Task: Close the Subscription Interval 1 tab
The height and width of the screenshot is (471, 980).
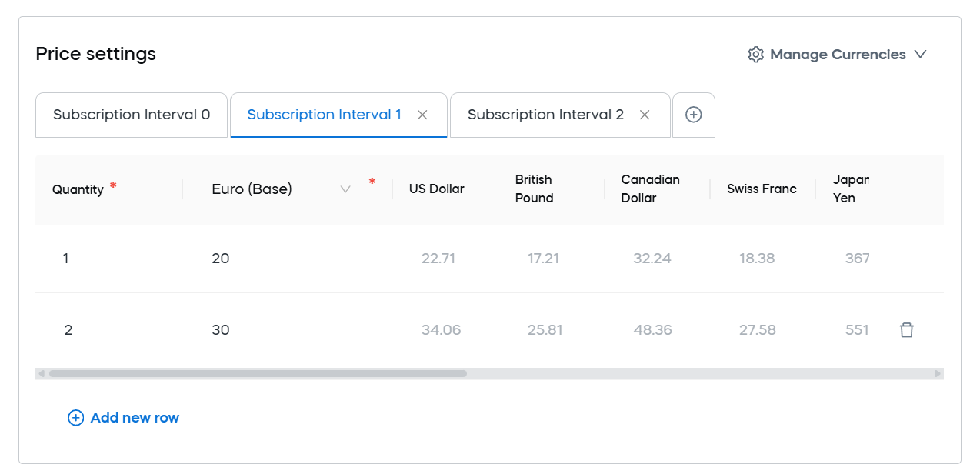Action: point(422,115)
